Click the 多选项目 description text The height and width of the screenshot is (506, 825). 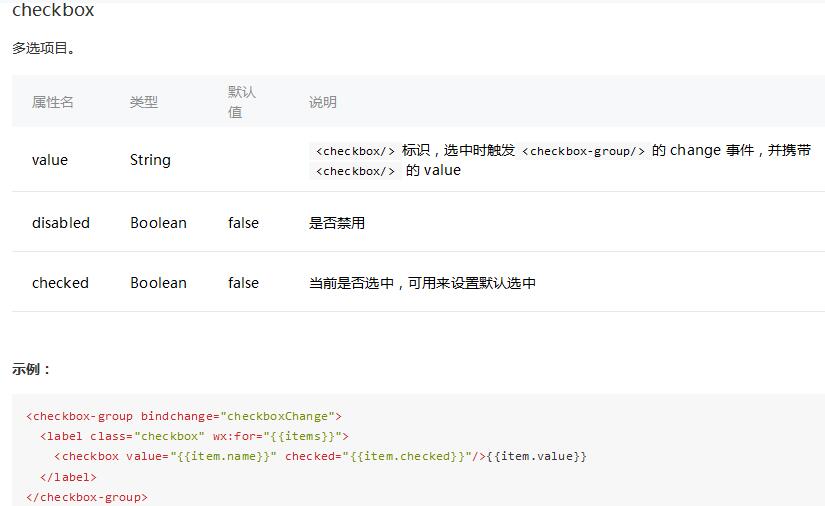[44, 48]
